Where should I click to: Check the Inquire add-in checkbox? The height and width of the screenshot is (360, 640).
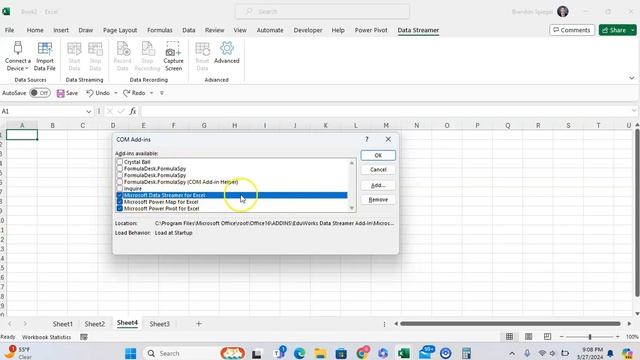[120, 189]
